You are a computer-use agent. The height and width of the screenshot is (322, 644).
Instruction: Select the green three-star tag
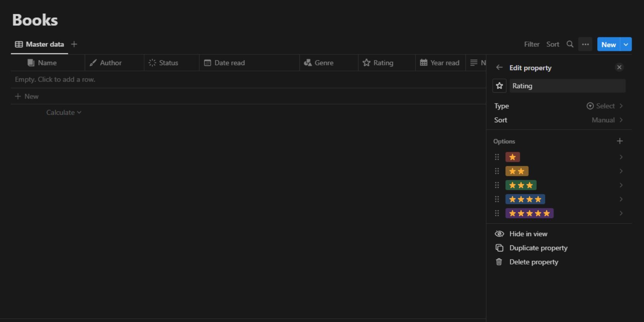tap(521, 185)
